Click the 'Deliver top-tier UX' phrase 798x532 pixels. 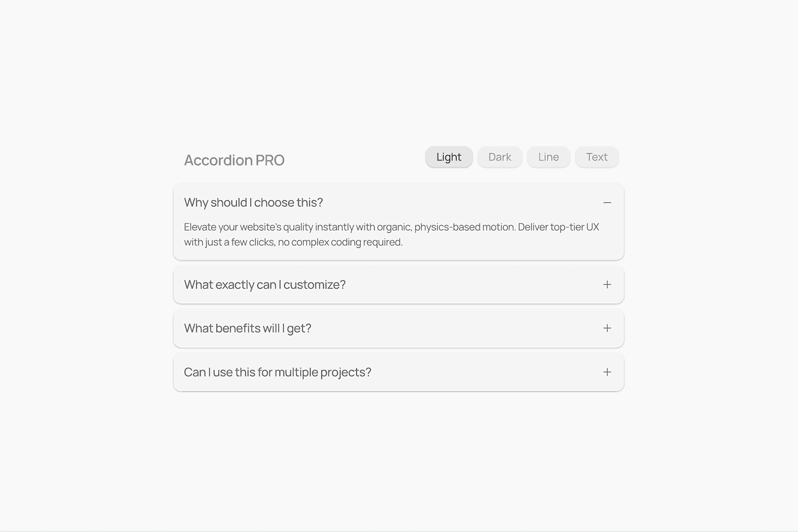(x=558, y=227)
